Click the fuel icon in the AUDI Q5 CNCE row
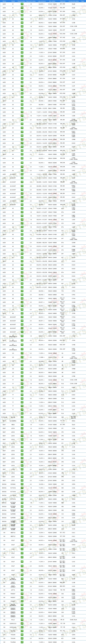86x644 pixels. coord(22,372)
